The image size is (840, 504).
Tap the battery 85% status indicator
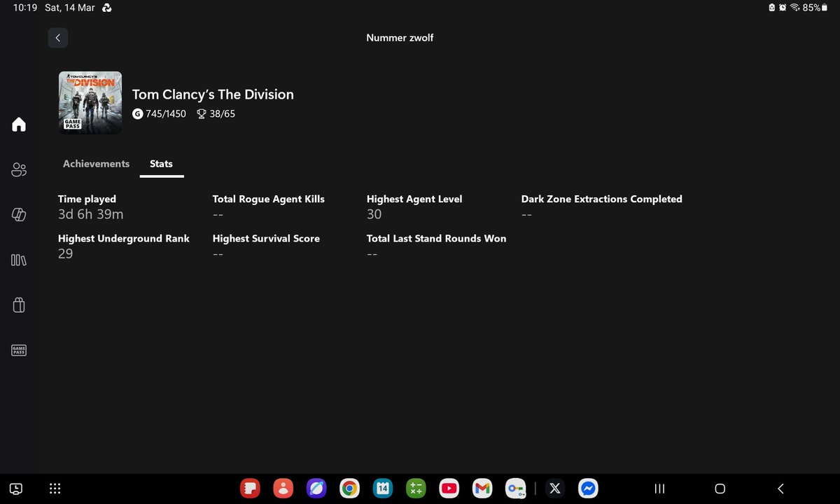click(x=815, y=8)
